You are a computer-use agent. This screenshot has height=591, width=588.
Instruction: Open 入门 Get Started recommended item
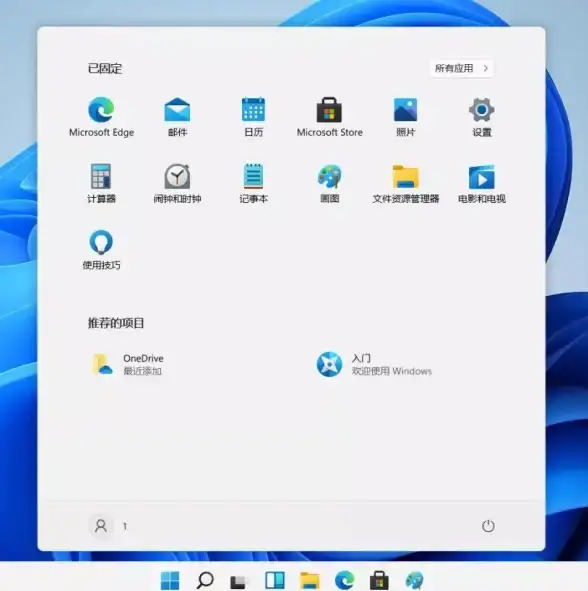tap(374, 364)
